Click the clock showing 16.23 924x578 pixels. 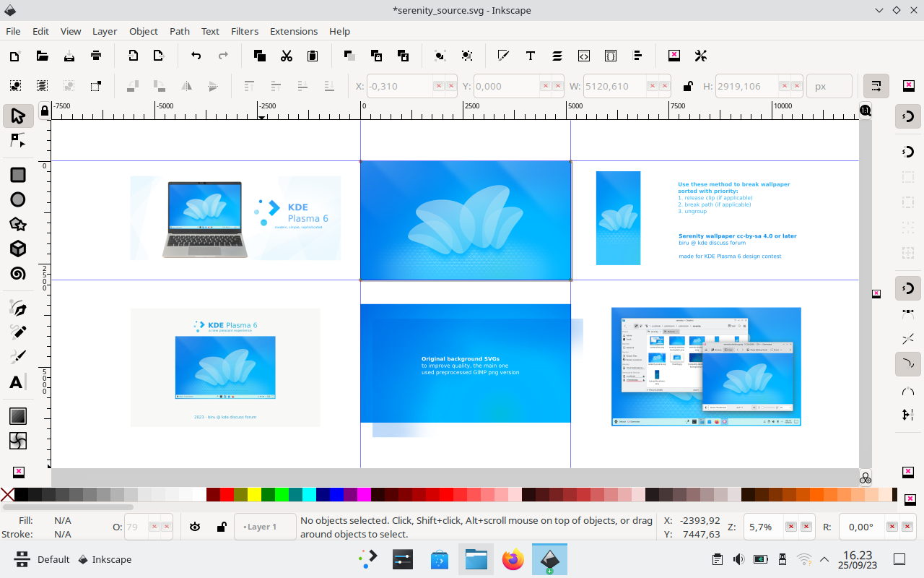coord(858,560)
